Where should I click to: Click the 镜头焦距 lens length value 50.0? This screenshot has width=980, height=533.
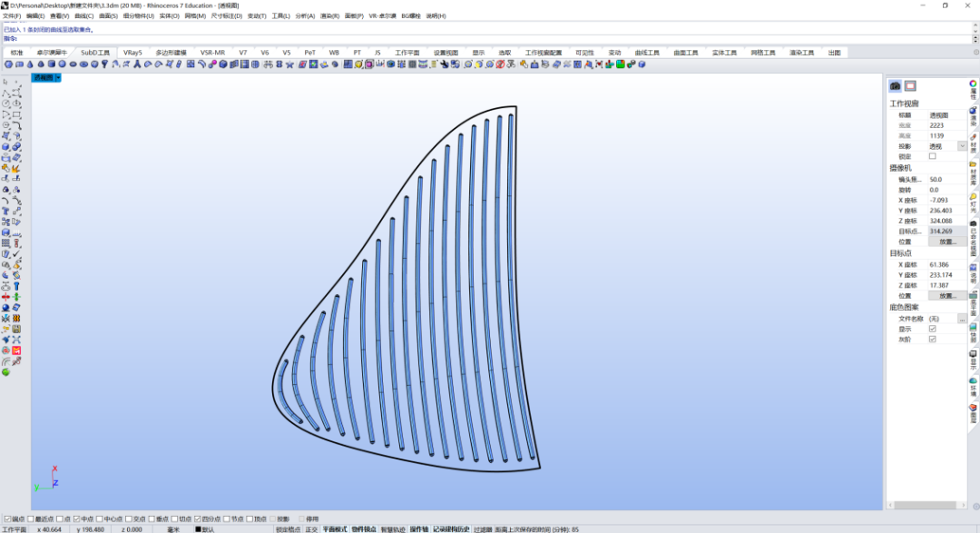point(947,180)
